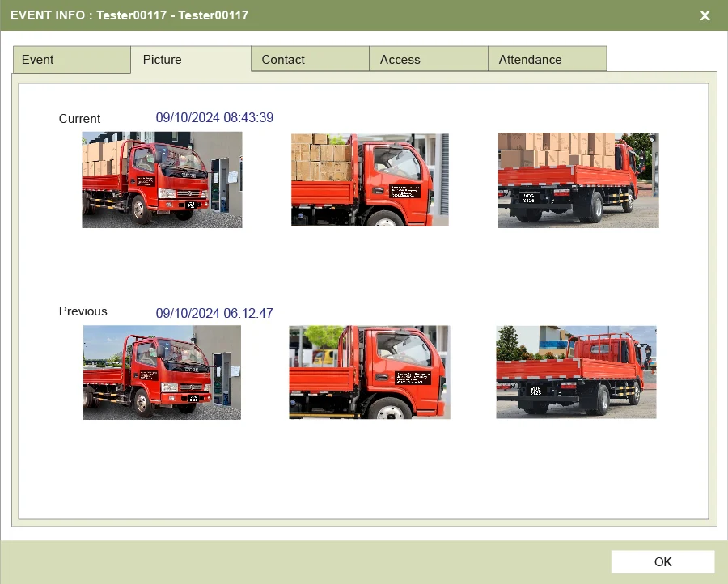Click the OK button
The height and width of the screenshot is (584, 728).
662,561
